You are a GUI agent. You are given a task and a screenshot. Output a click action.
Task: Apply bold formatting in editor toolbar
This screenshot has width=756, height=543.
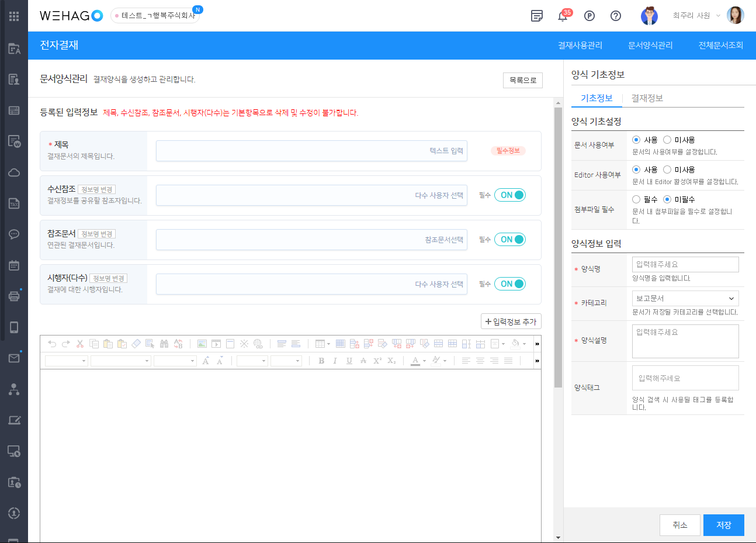point(321,361)
